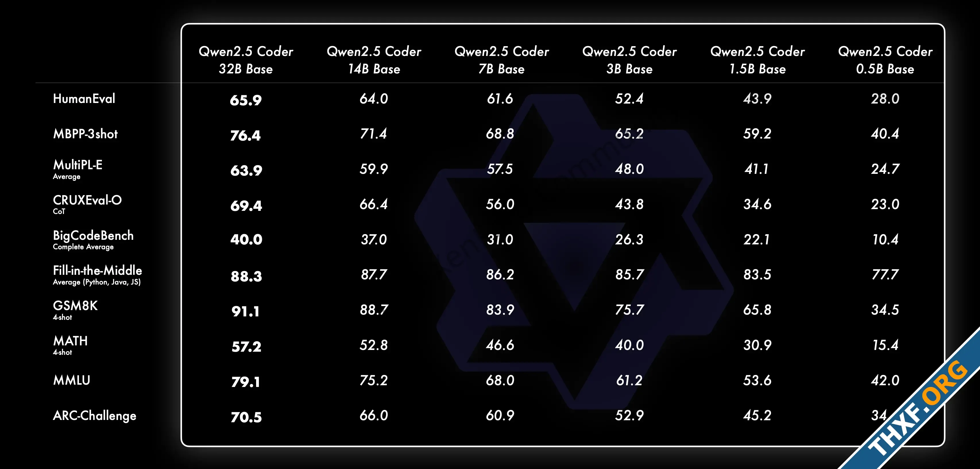Click 59.9 in the 14B column
Viewport: 980px width, 469px height.
coord(374,169)
